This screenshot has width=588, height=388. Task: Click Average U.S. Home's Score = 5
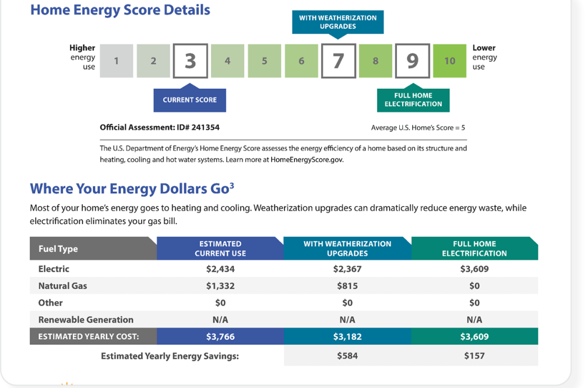tap(418, 128)
